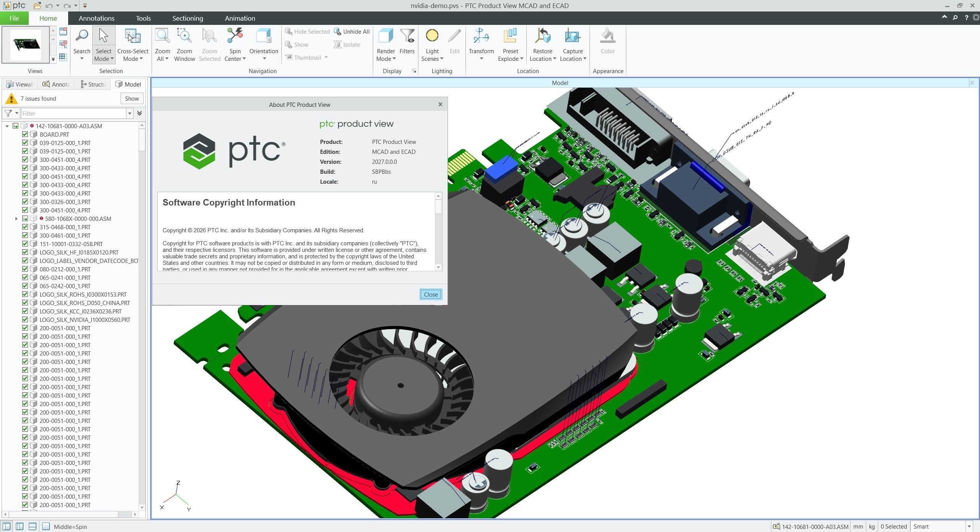Open file icon in the quick access toolbar
This screenshot has height=532, width=980.
tap(37, 6)
